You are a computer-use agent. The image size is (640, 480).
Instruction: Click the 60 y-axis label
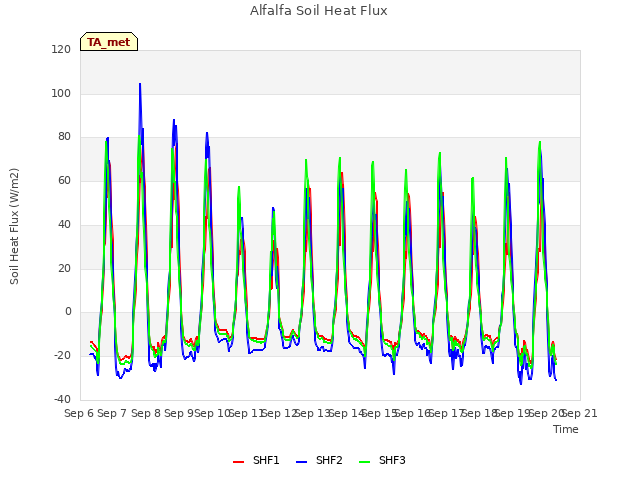(x=64, y=180)
